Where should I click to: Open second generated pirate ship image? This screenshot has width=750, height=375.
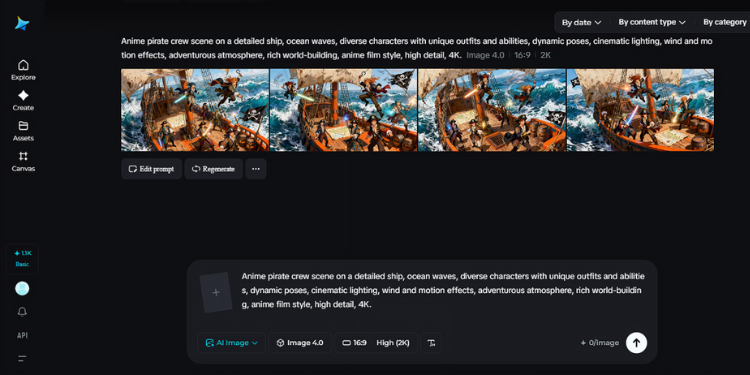click(343, 110)
